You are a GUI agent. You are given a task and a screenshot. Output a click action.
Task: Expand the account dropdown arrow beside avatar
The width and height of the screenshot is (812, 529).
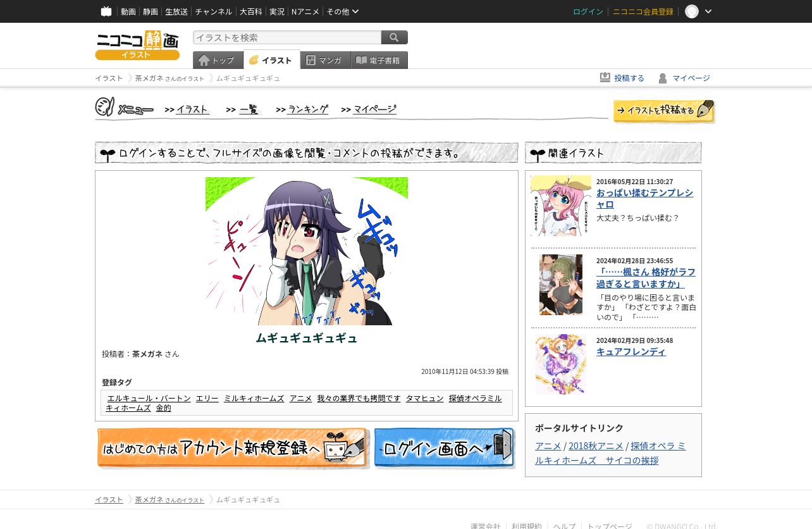[708, 11]
